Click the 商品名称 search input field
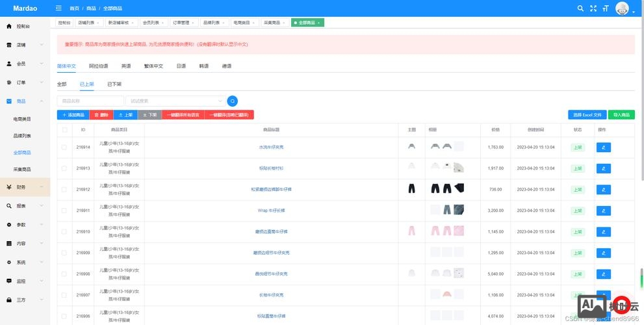644x325 pixels. tap(90, 101)
